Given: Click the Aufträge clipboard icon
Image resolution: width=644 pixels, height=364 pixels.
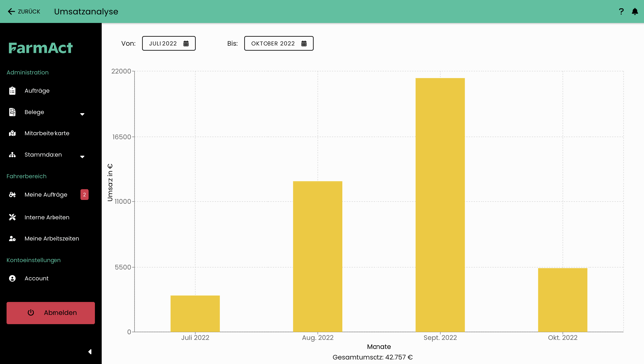Looking at the screenshot, I should click(12, 91).
